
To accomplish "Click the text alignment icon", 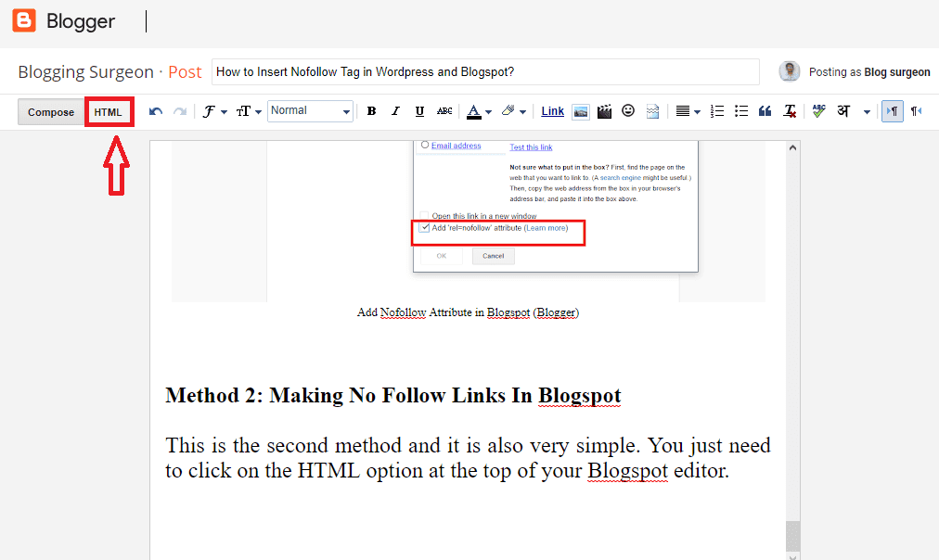I will (x=682, y=111).
